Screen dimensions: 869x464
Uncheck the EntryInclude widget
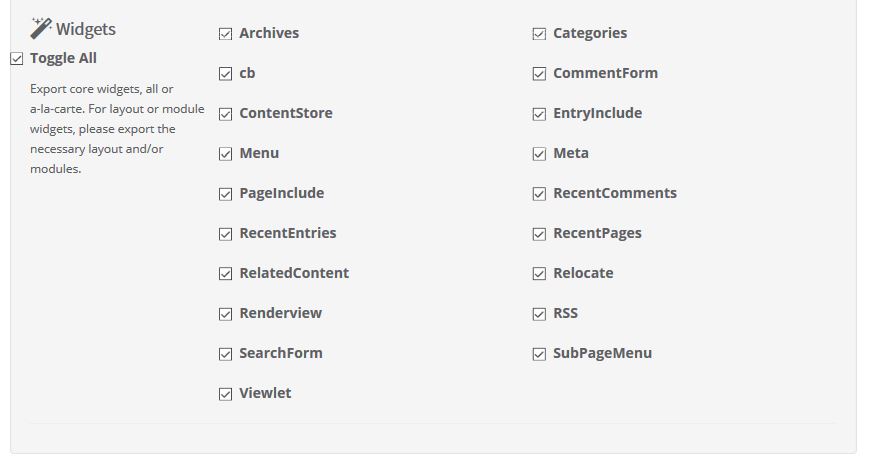pyautogui.click(x=540, y=114)
